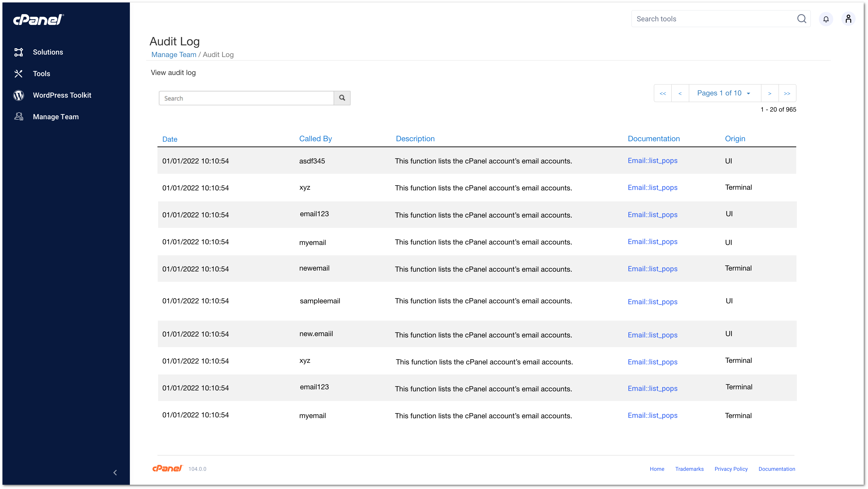
Task: Click the newemail Called By cell
Action: 314,268
